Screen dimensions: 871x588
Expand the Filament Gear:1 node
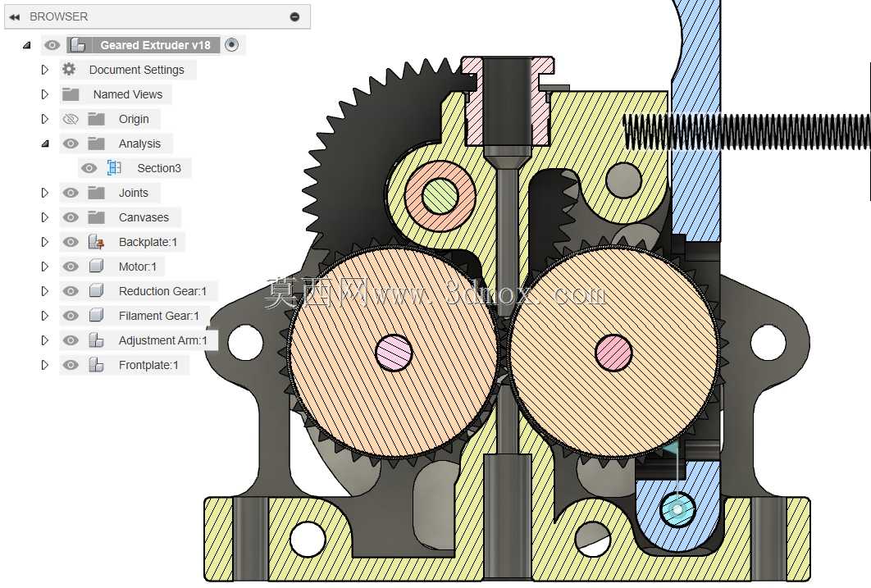[45, 316]
